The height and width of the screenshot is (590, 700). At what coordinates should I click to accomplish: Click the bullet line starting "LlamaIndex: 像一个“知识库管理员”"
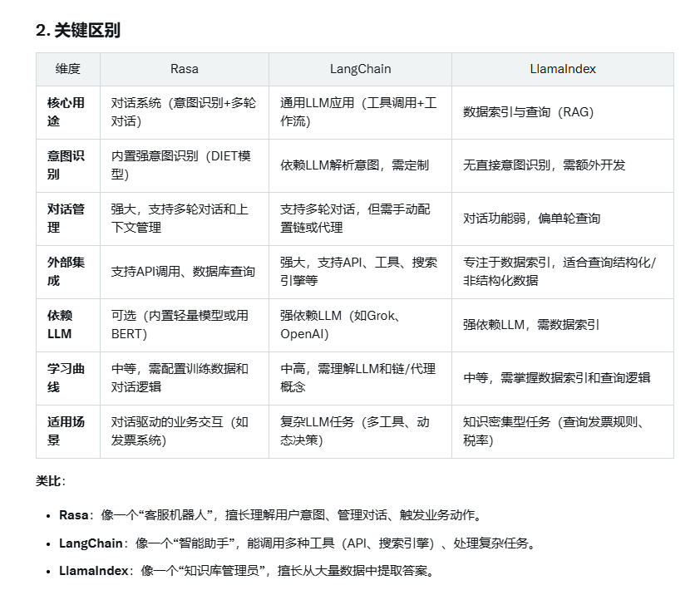247,570
